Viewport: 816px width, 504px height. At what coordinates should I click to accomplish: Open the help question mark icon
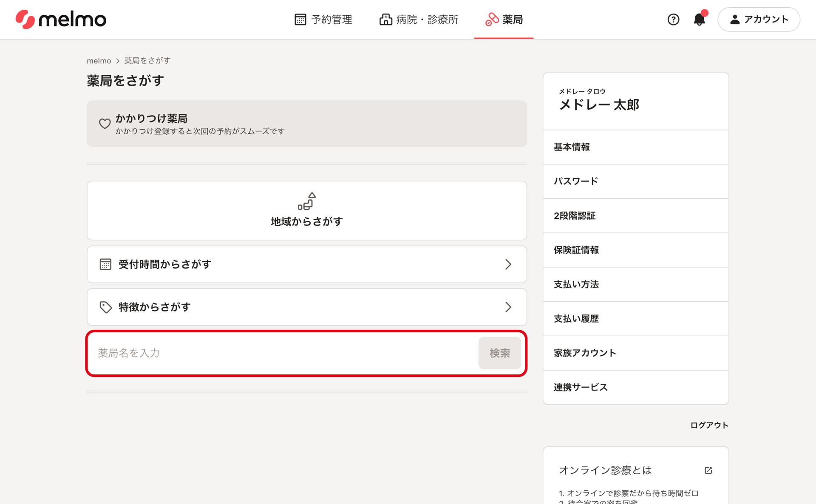[x=673, y=19]
